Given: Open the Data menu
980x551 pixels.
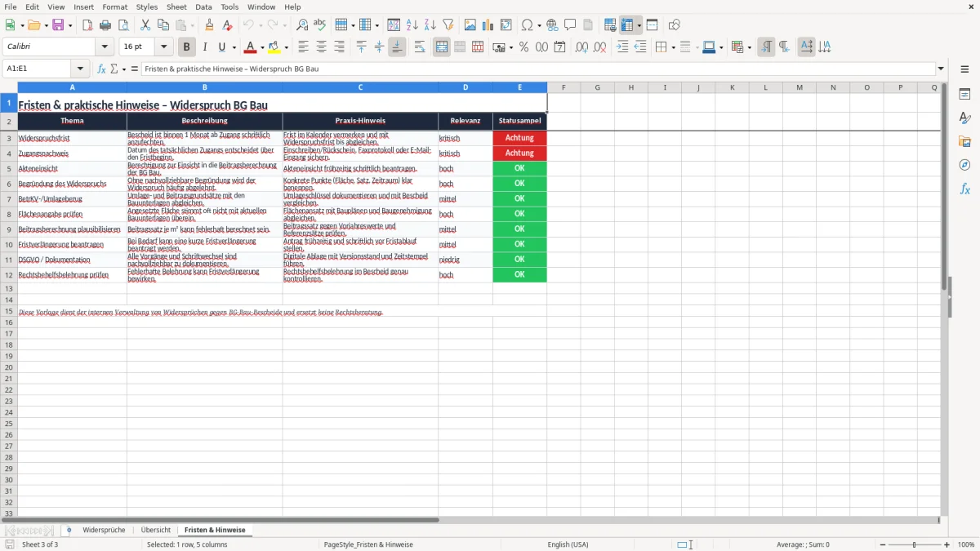Looking at the screenshot, I should click(x=203, y=7).
